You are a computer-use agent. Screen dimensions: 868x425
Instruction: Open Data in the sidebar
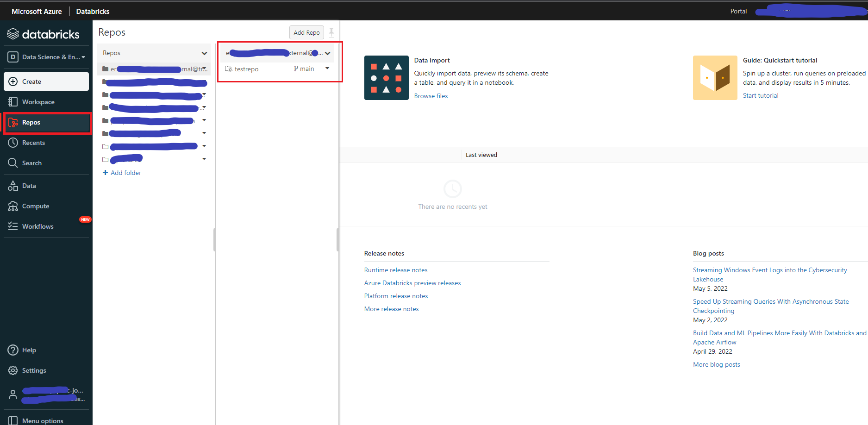click(x=46, y=186)
